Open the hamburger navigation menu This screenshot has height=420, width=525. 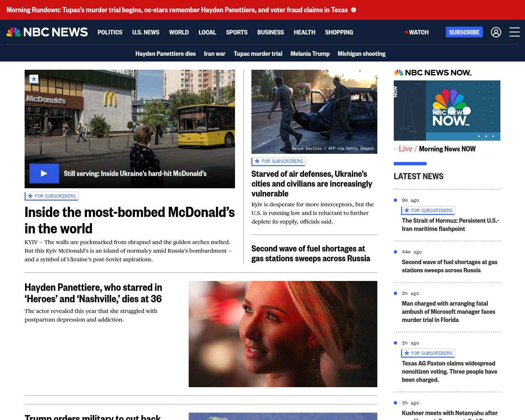click(514, 32)
